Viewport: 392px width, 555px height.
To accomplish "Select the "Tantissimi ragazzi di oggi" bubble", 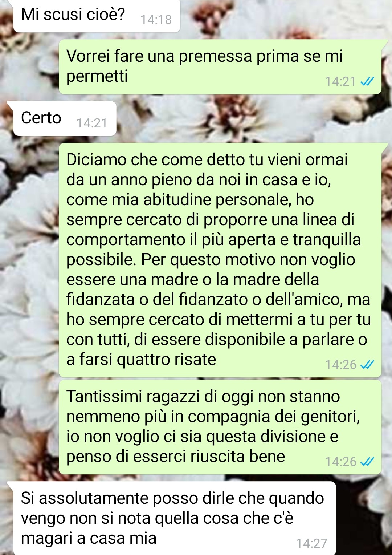I will pos(220,427).
